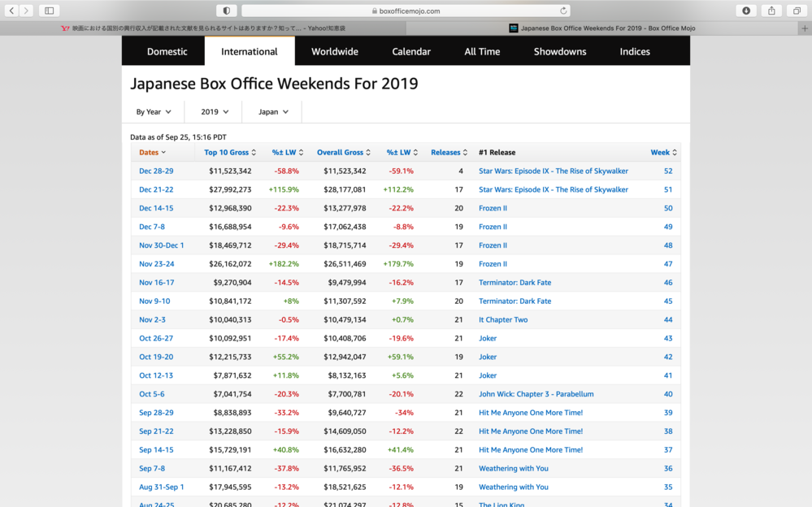Select the $26,511,469 overall gross
This screenshot has width=812, height=507.
(345, 264)
